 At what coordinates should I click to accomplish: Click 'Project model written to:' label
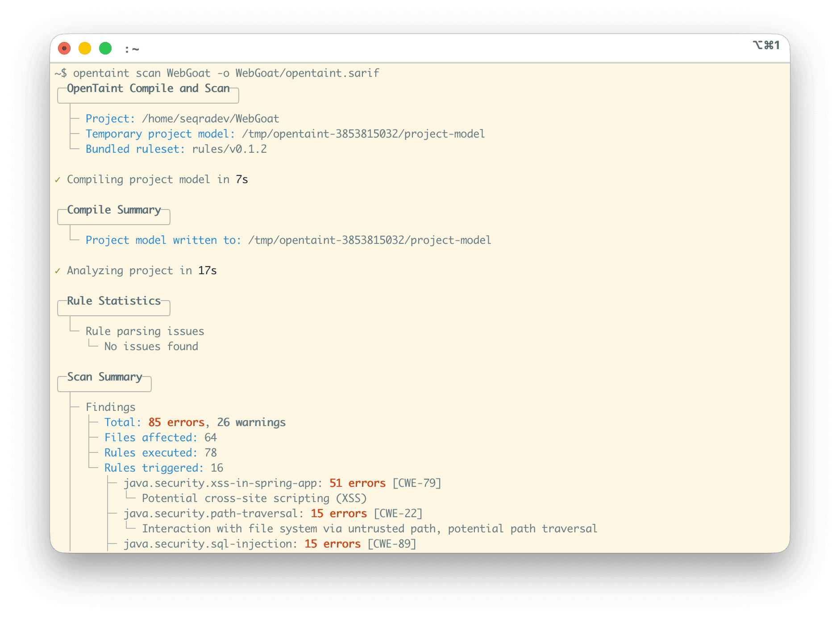[163, 240]
